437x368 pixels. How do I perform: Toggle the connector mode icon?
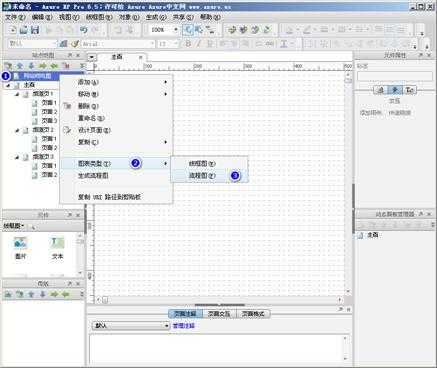(210, 30)
